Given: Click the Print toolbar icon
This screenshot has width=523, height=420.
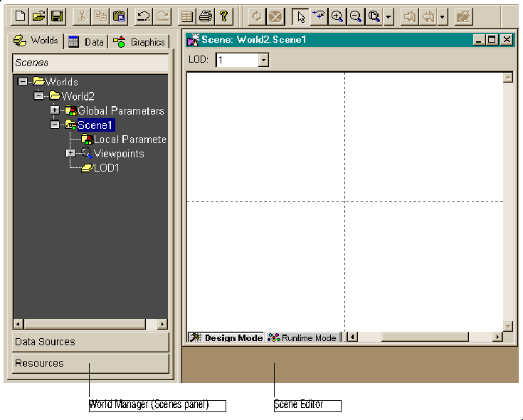Looking at the screenshot, I should 206,15.
